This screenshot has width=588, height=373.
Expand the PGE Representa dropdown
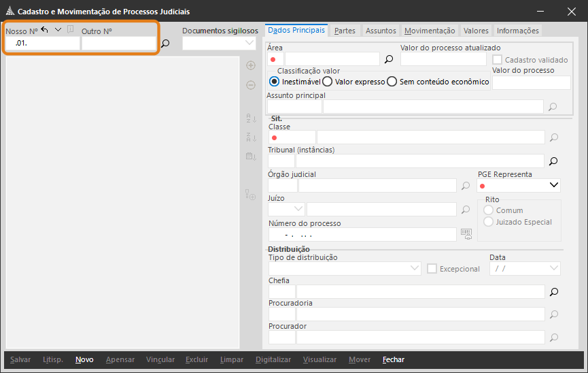coord(553,185)
